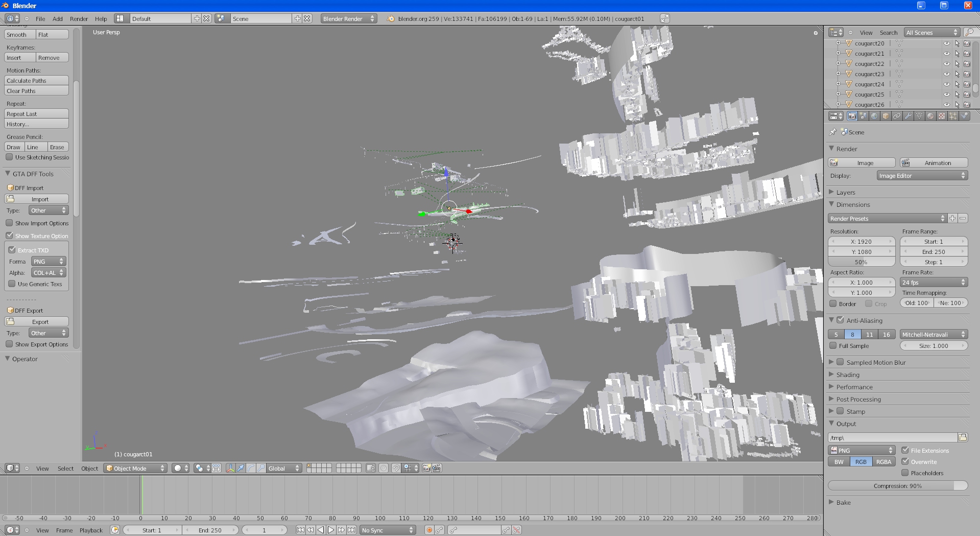This screenshot has width=980, height=536.
Task: Open the Render menu in top bar
Action: [x=79, y=19]
